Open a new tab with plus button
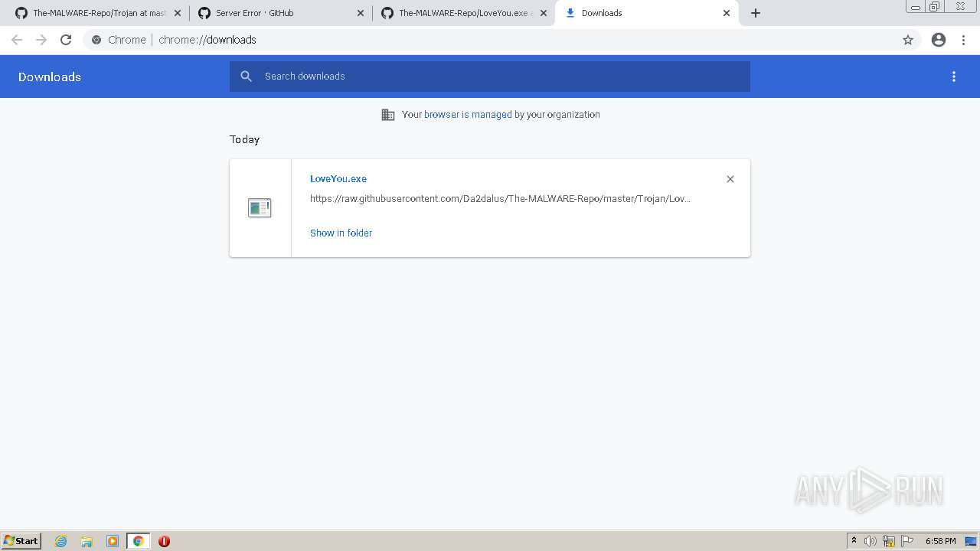 pos(756,13)
